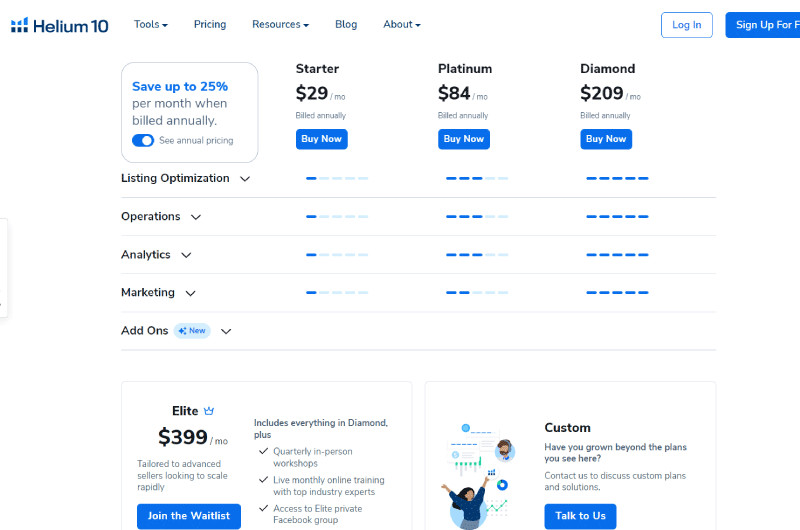Toggle the See annual pricing switch
The image size is (800, 530).
pos(143,140)
